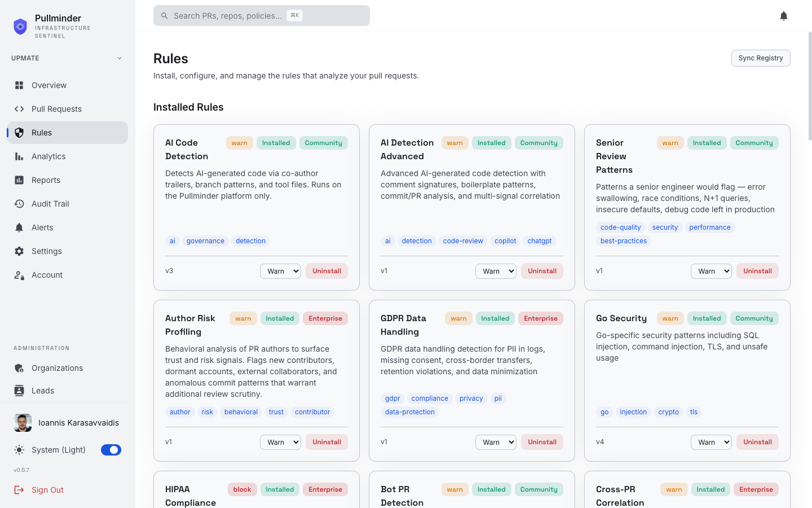This screenshot has width=812, height=508.
Task: Click the Account person icon
Action: point(19,275)
